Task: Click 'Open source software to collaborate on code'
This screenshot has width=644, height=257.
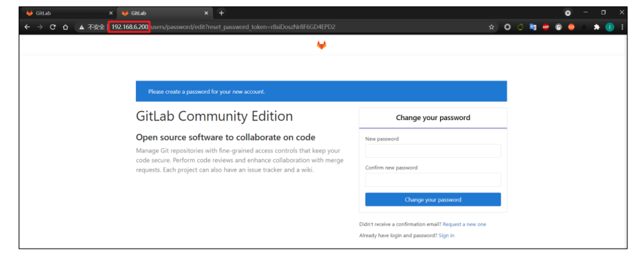Action: 226,138
